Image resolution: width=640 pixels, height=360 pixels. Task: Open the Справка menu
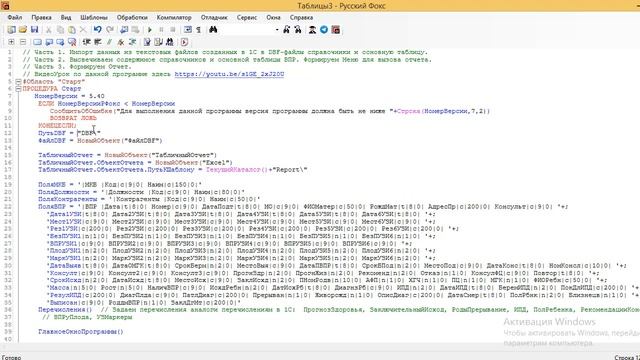click(301, 18)
